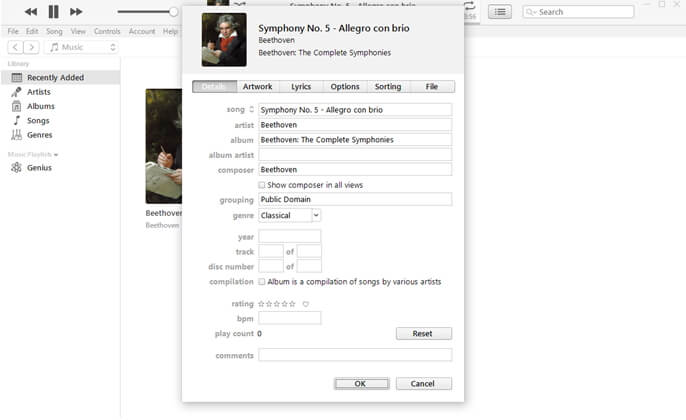Click the comments input field
The image size is (686, 420).
[355, 355]
